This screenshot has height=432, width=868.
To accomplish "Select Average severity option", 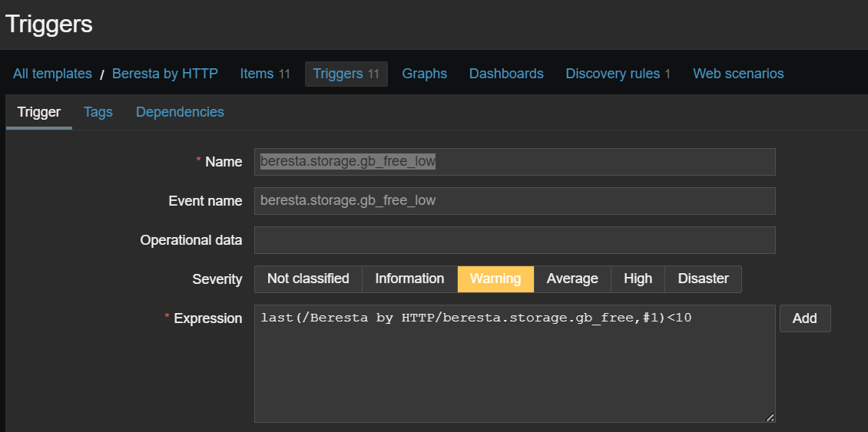I will [572, 279].
